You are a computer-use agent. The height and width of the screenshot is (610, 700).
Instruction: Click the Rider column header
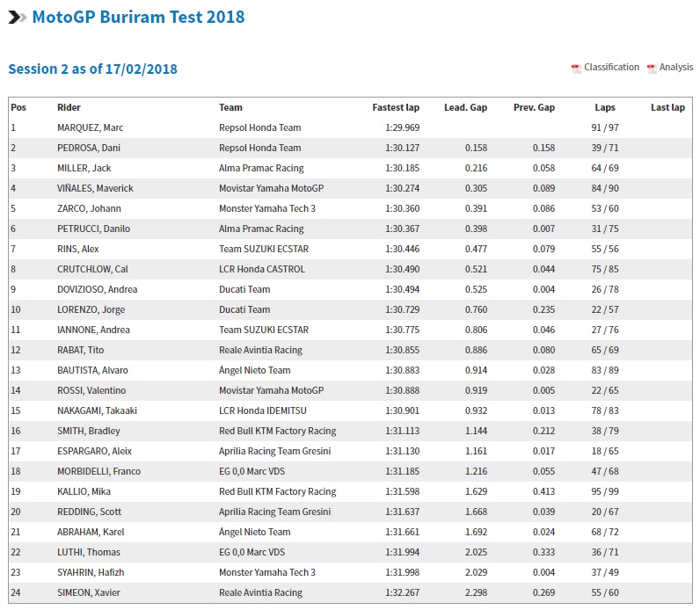tap(69, 107)
